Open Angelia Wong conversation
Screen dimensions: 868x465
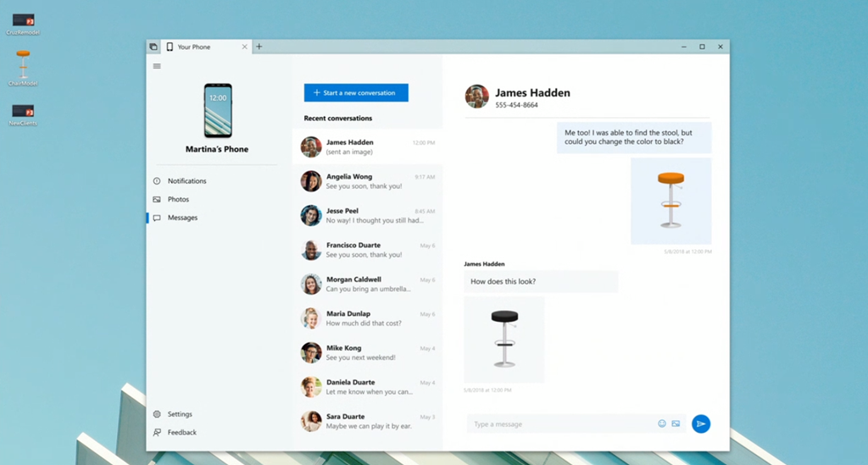point(368,180)
